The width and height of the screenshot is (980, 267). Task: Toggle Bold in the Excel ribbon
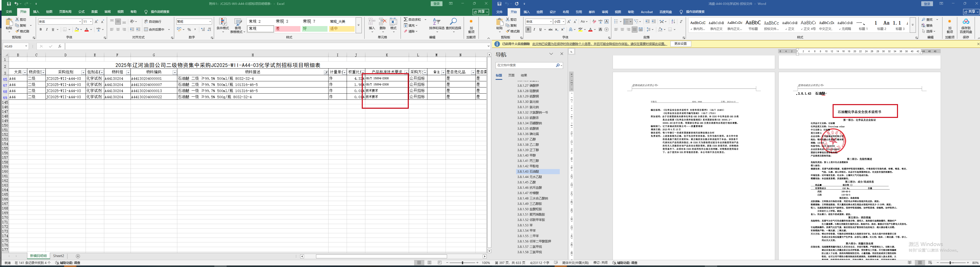[41, 29]
